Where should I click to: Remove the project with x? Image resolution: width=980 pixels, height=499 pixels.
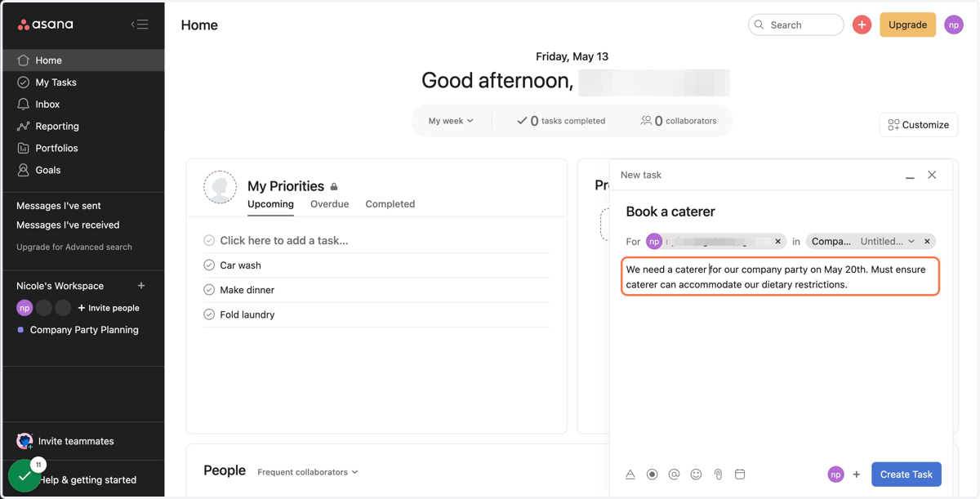927,242
